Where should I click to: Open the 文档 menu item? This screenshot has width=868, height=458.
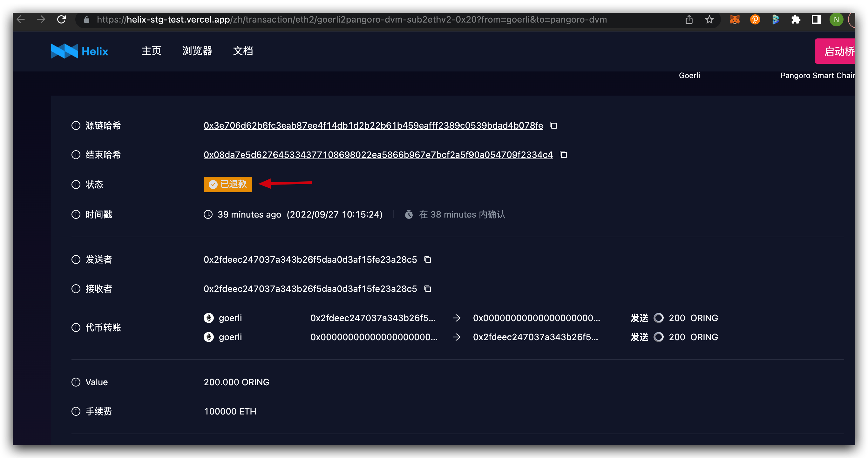coord(243,51)
